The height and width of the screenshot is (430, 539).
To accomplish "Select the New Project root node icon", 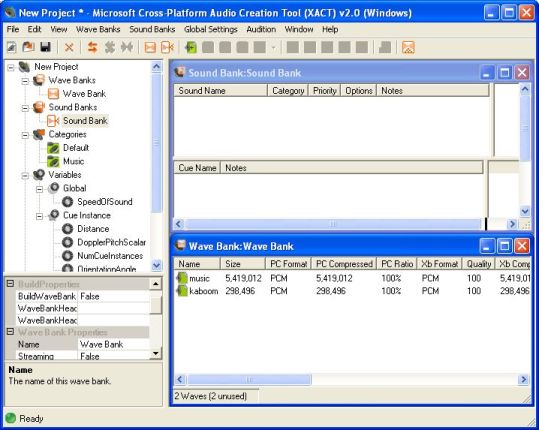I will 24,67.
